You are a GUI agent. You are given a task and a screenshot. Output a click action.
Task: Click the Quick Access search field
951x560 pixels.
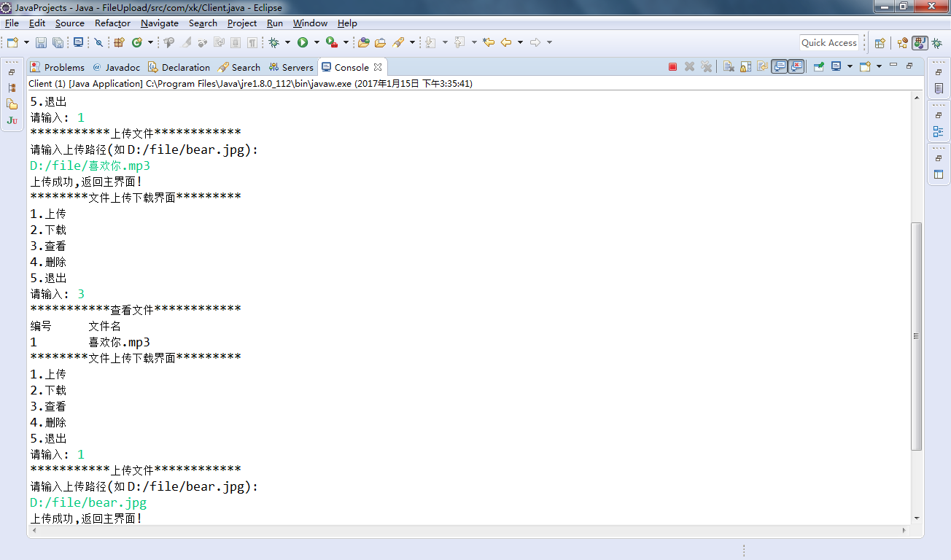click(x=829, y=43)
